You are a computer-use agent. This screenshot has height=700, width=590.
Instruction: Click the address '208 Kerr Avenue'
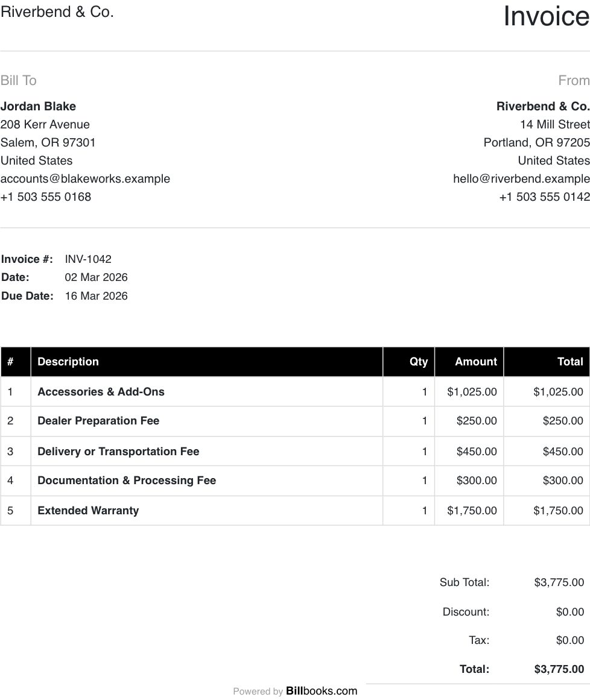pyautogui.click(x=45, y=124)
